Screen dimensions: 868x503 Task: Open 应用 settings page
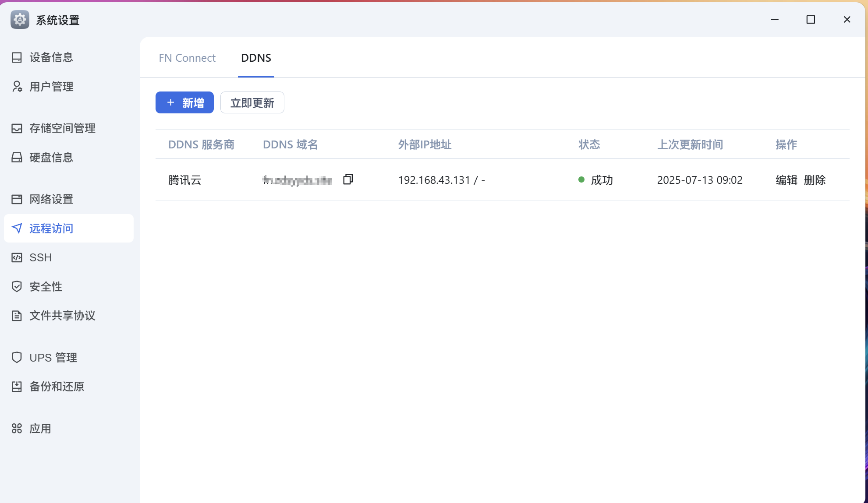[69, 429]
